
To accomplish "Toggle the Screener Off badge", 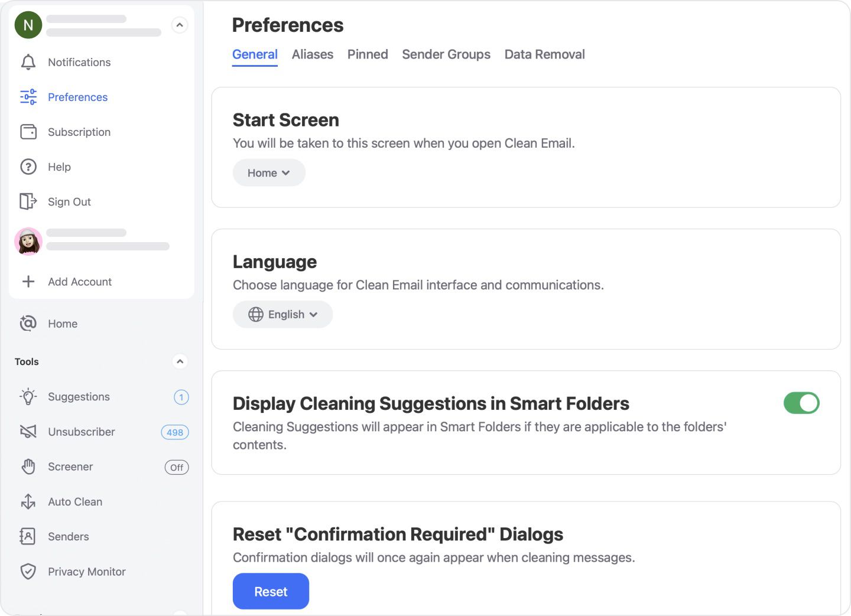I will 176,467.
